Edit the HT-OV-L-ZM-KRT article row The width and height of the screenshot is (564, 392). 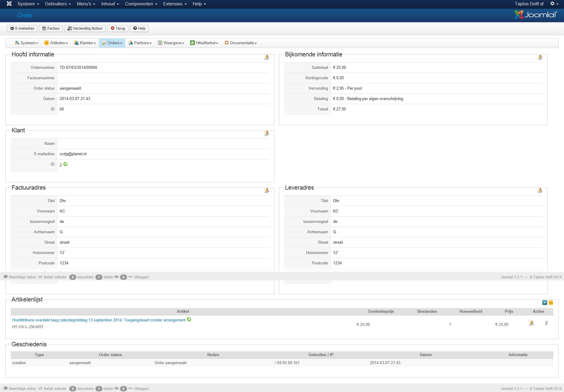(531, 323)
